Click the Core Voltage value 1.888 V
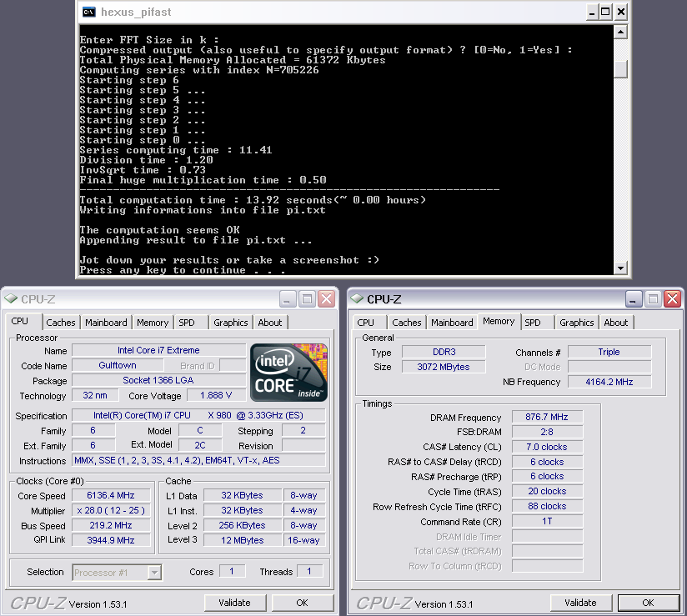The height and width of the screenshot is (616, 687). click(x=216, y=395)
